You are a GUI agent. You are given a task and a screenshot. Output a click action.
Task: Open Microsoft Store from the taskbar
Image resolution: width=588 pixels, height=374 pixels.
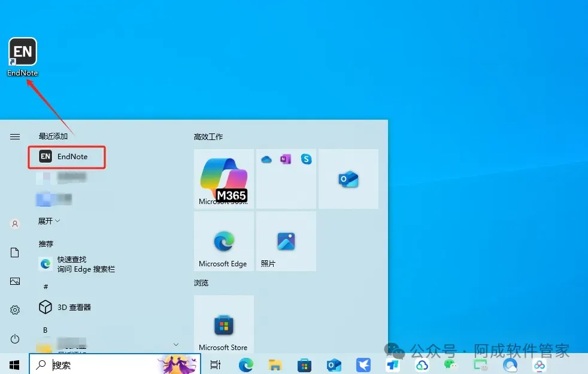pos(304,365)
